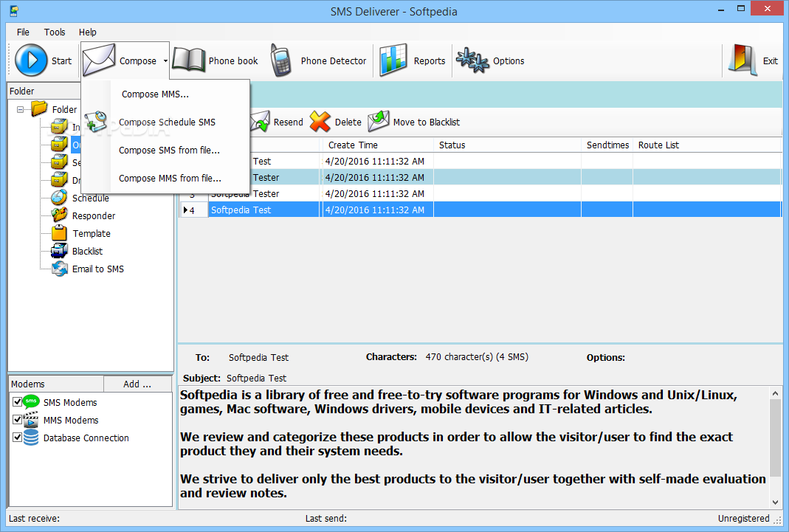Click the Modems panel header
This screenshot has width=789, height=532.
[x=56, y=384]
